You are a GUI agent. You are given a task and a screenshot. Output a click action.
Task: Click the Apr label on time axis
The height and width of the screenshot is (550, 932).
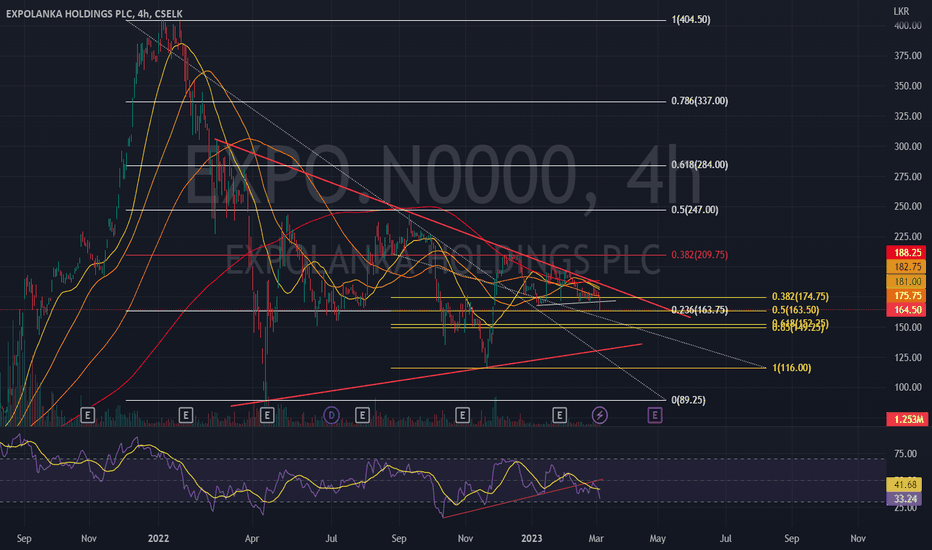pos(251,539)
